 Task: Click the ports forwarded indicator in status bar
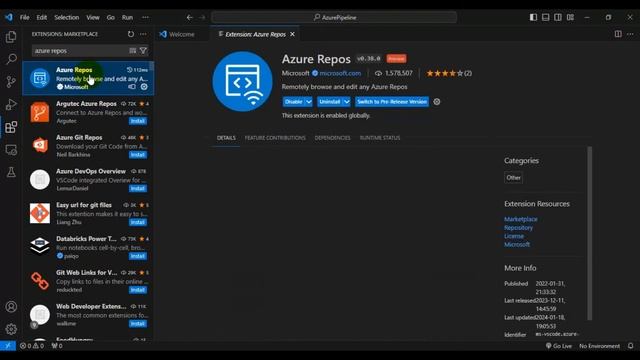[x=57, y=346]
